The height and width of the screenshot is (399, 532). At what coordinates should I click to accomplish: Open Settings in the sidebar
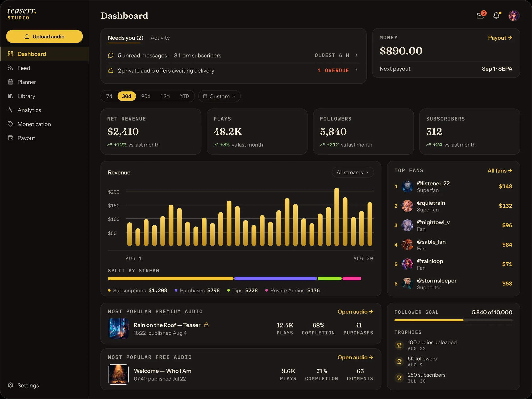44,385
